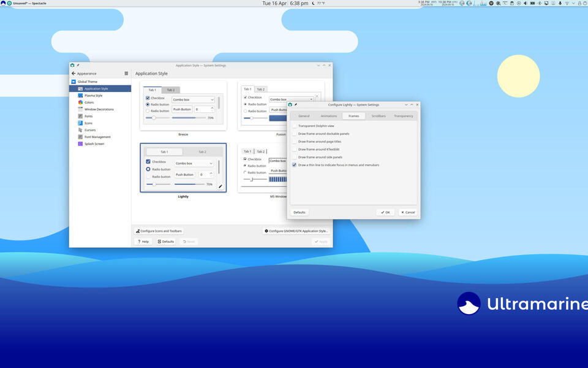Viewport: 588px width, 368px height.
Task: Open Plasma Style in the sidebar
Action: [x=100, y=96]
